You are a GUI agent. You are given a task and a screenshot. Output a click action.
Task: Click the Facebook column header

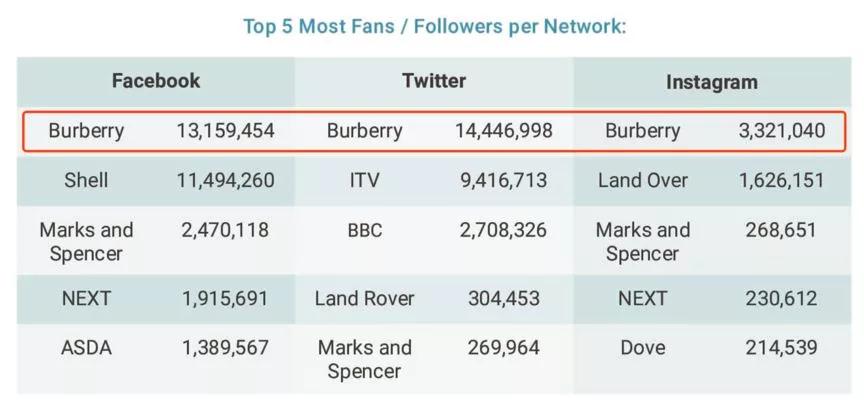[x=156, y=81]
